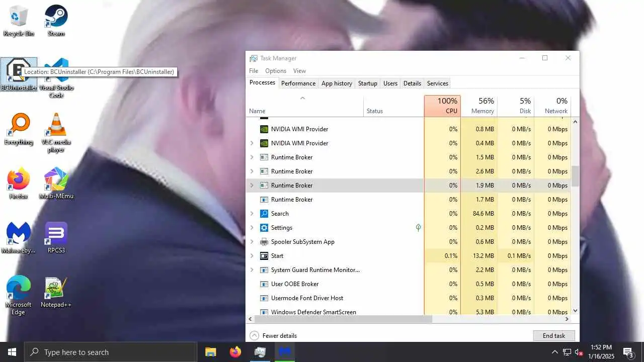644x362 pixels.
Task: Open the RPCS3 desktop icon
Action: click(x=56, y=238)
